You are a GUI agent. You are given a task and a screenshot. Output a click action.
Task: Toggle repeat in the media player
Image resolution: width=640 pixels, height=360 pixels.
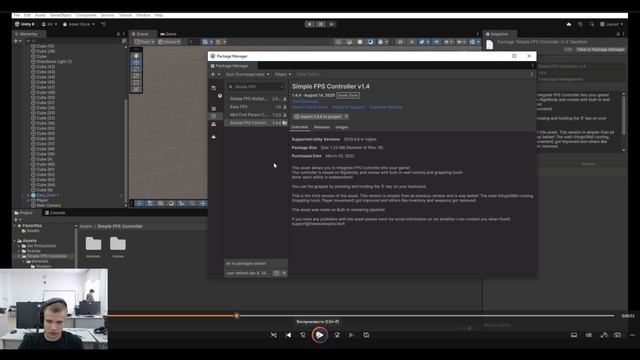click(x=367, y=335)
